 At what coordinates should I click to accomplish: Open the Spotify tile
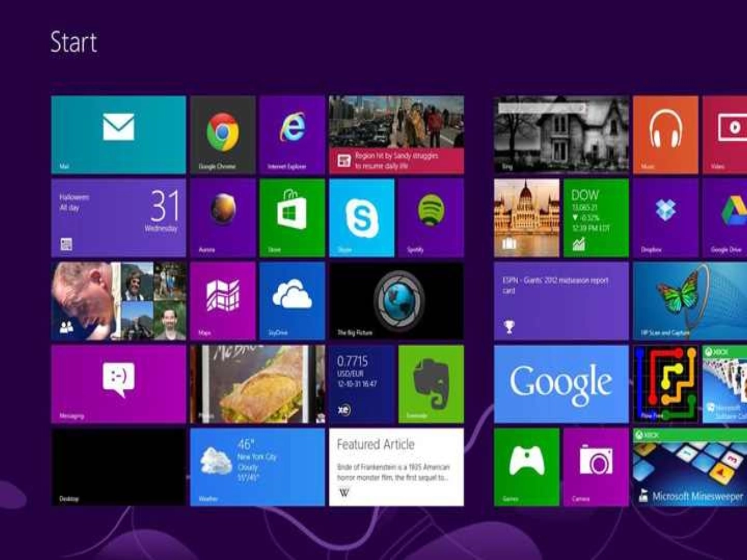click(x=430, y=217)
